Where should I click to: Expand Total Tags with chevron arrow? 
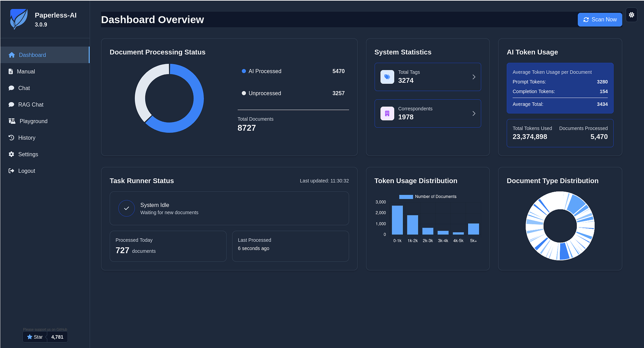click(x=474, y=77)
